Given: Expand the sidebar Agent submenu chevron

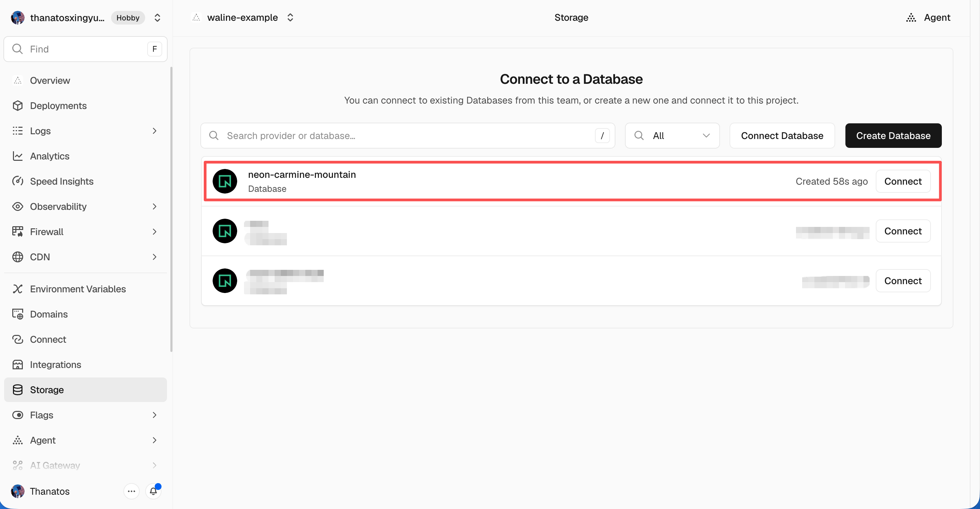Looking at the screenshot, I should point(154,440).
